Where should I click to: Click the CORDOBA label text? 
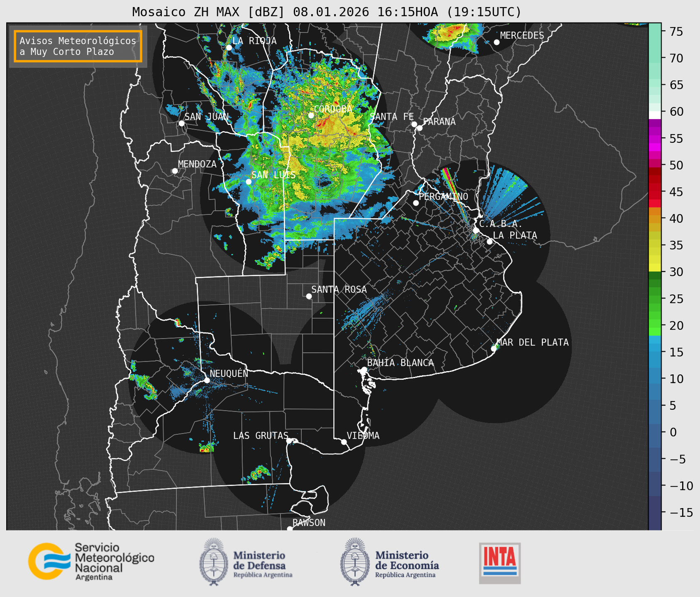[x=333, y=109]
